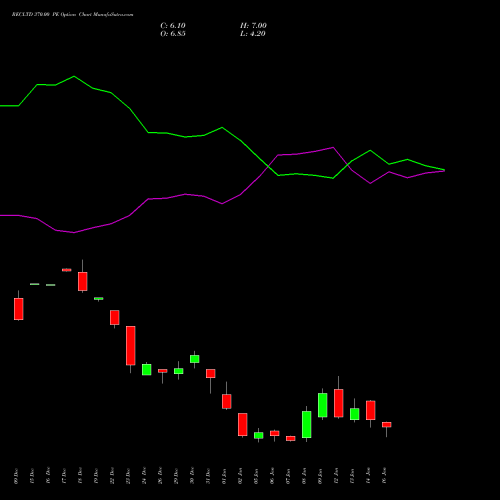Click the green candle on 13 Jan
The width and height of the screenshot is (500, 500).
[x=355, y=414]
